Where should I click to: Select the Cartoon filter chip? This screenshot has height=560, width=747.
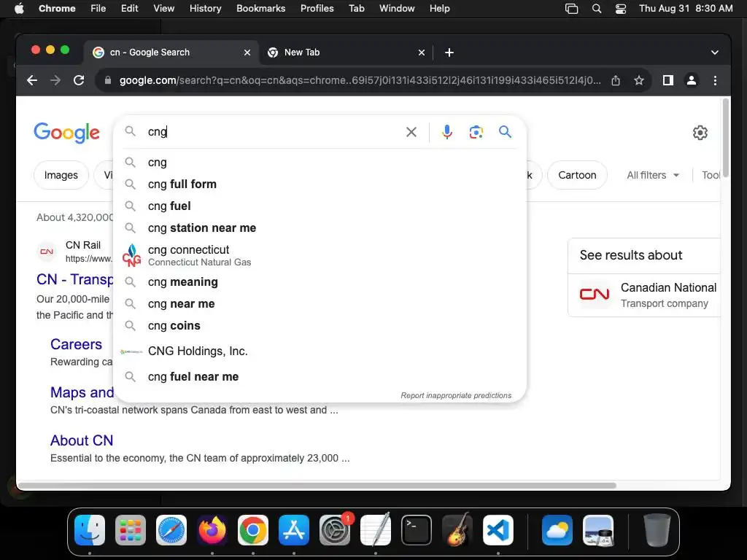[577, 175]
